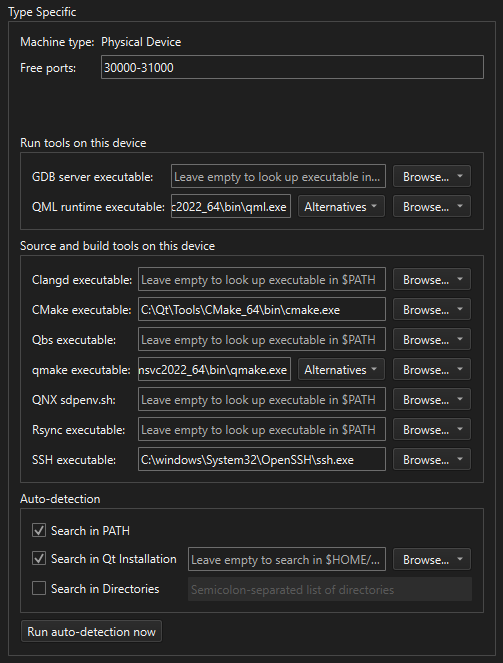Image resolution: width=503 pixels, height=663 pixels.
Task: Click the SSH executable label
Action: tap(74, 460)
